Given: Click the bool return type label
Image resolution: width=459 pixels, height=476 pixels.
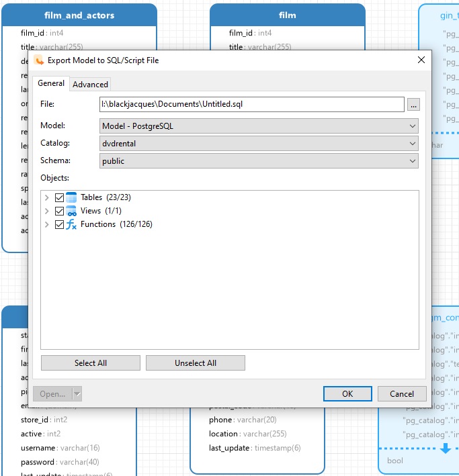Looking at the screenshot, I should [x=395, y=461].
